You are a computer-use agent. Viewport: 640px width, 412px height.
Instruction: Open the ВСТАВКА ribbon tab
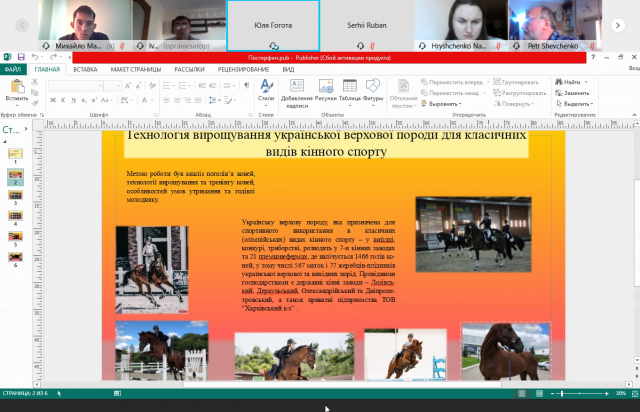click(85, 69)
